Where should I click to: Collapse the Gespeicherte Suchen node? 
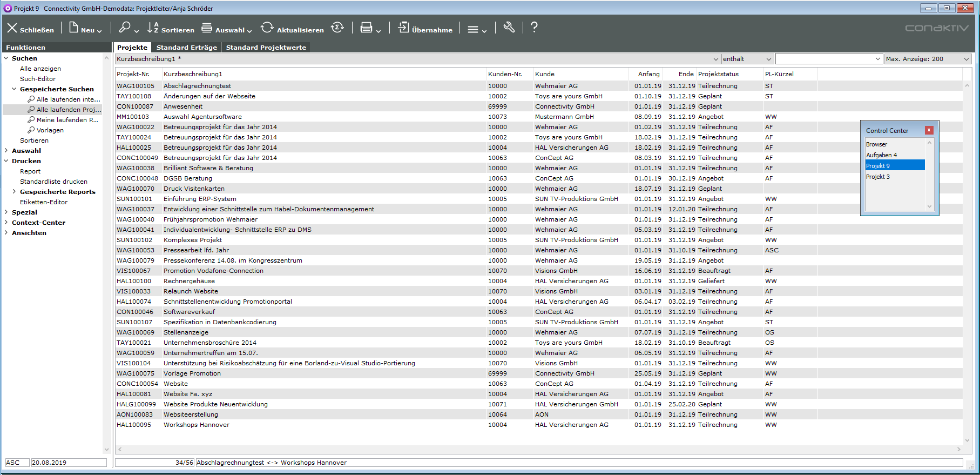coord(14,89)
